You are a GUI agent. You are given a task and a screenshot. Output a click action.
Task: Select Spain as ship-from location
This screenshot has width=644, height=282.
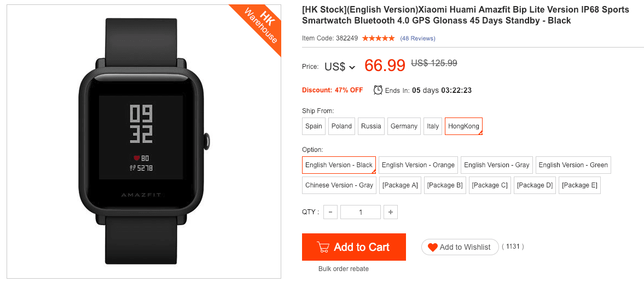point(314,126)
